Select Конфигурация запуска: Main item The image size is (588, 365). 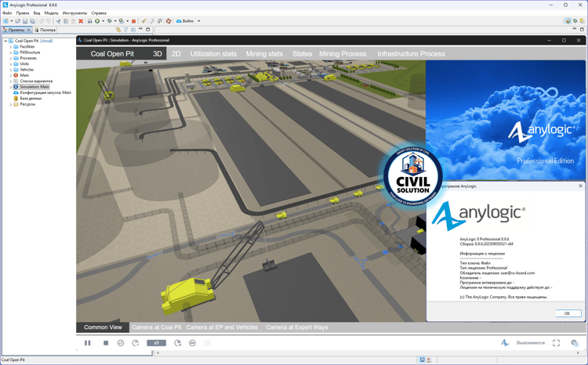[x=45, y=92]
